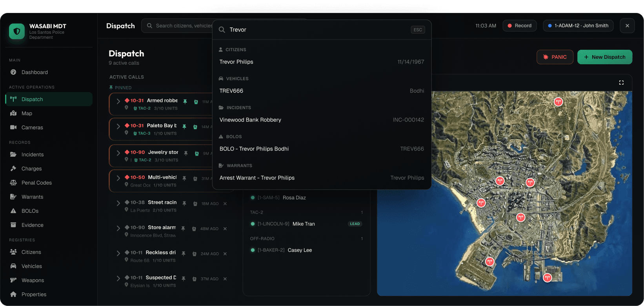The width and height of the screenshot is (644, 306).
Task: Toggle pin on Multi-vehicle call
Action: (x=184, y=178)
